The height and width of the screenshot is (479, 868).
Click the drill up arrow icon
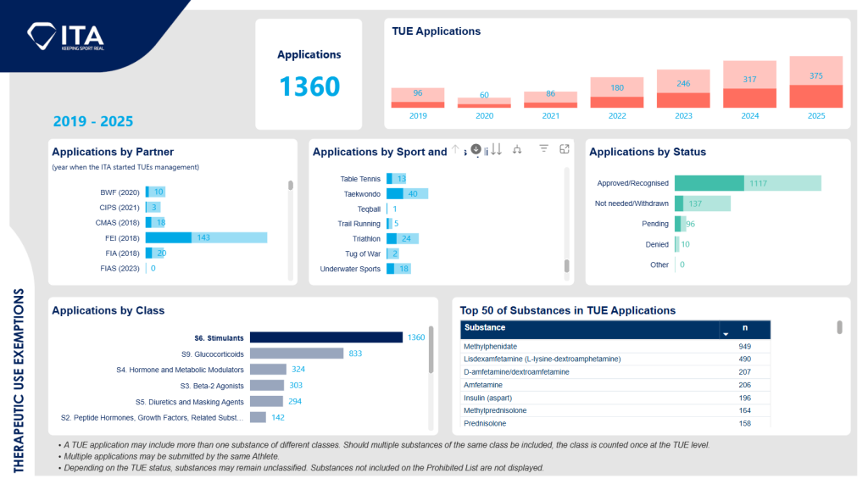tap(455, 149)
